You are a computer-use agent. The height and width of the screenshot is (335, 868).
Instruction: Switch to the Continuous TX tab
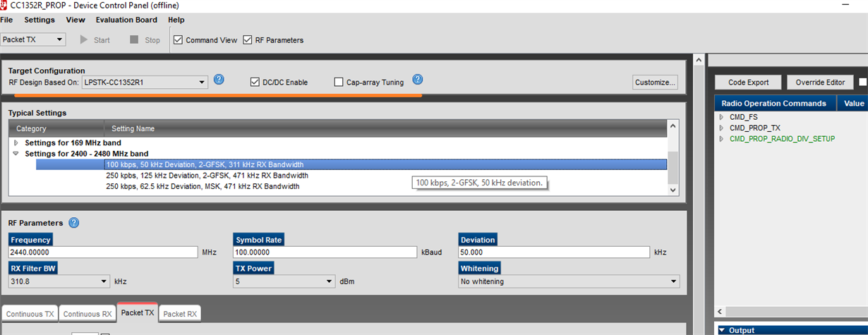30,314
